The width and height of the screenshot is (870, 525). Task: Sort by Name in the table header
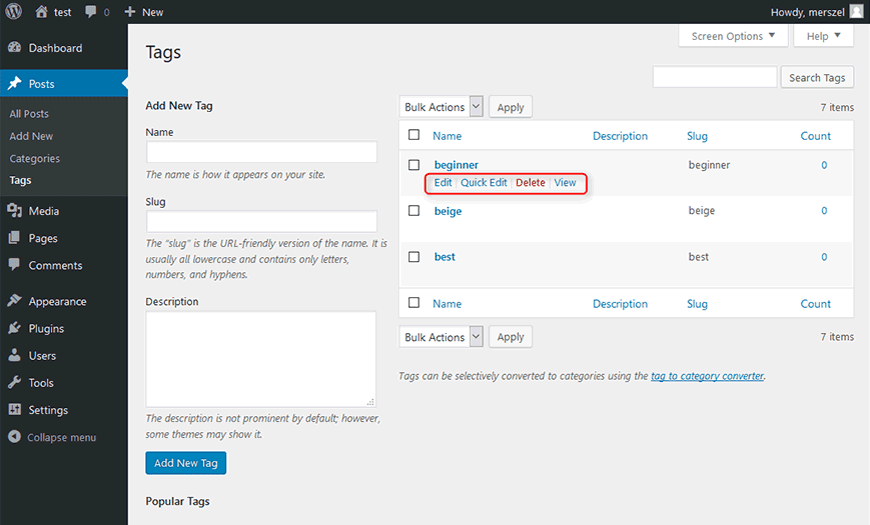pyautogui.click(x=447, y=136)
